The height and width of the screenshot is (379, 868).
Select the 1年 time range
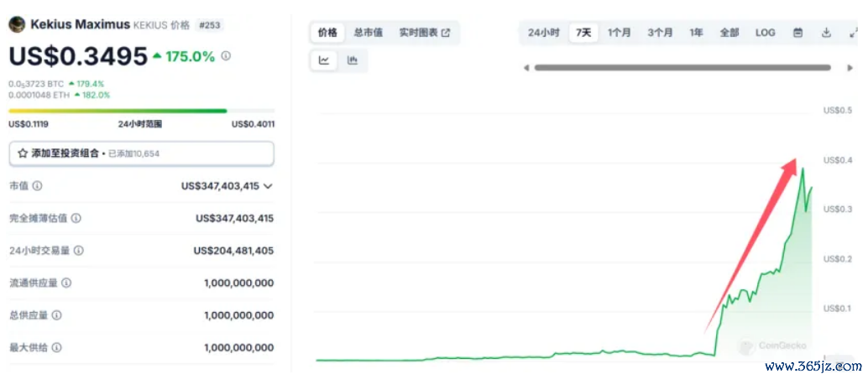[x=696, y=33]
